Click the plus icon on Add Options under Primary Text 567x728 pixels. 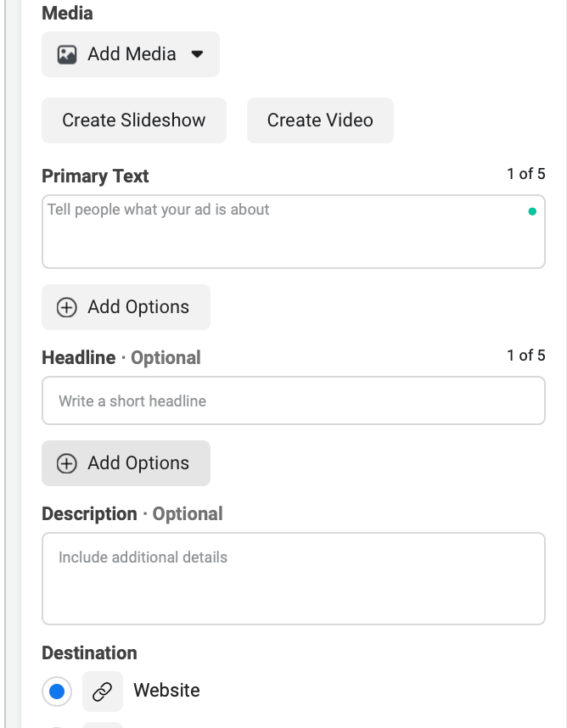pyautogui.click(x=66, y=307)
